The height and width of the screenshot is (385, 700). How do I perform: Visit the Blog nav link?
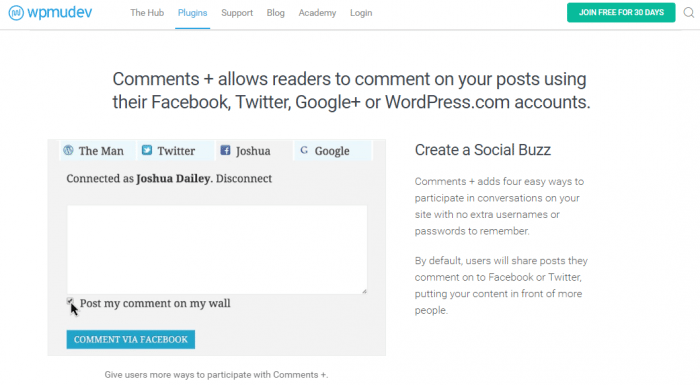pos(275,13)
